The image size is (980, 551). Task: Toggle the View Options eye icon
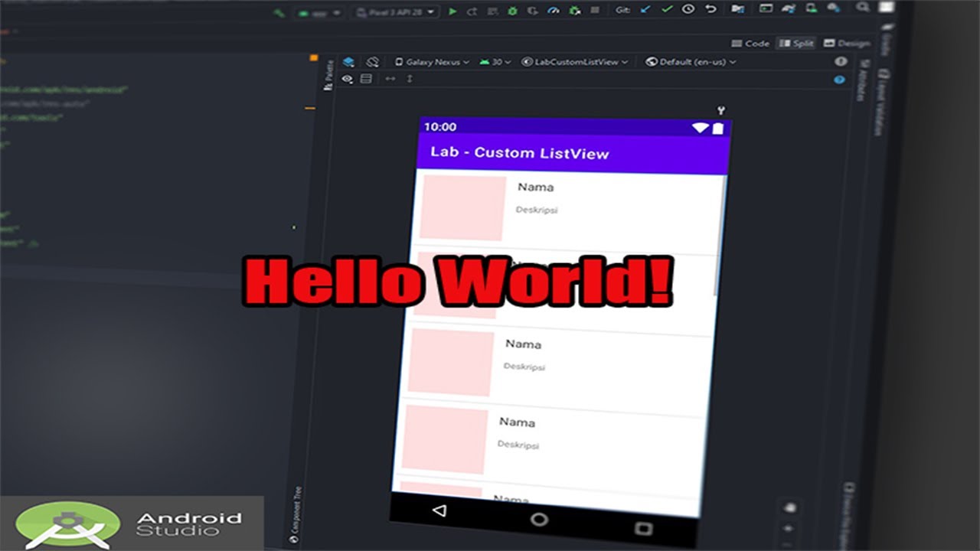[x=348, y=79]
